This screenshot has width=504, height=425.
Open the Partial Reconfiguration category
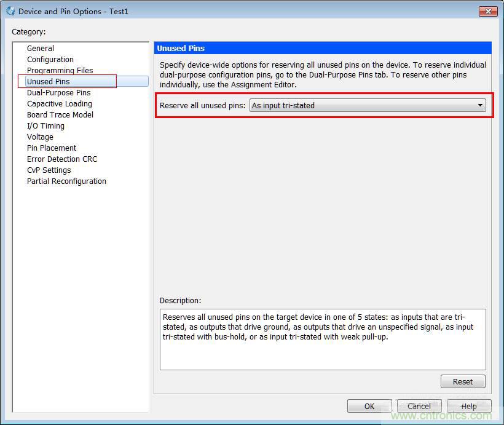coord(66,181)
